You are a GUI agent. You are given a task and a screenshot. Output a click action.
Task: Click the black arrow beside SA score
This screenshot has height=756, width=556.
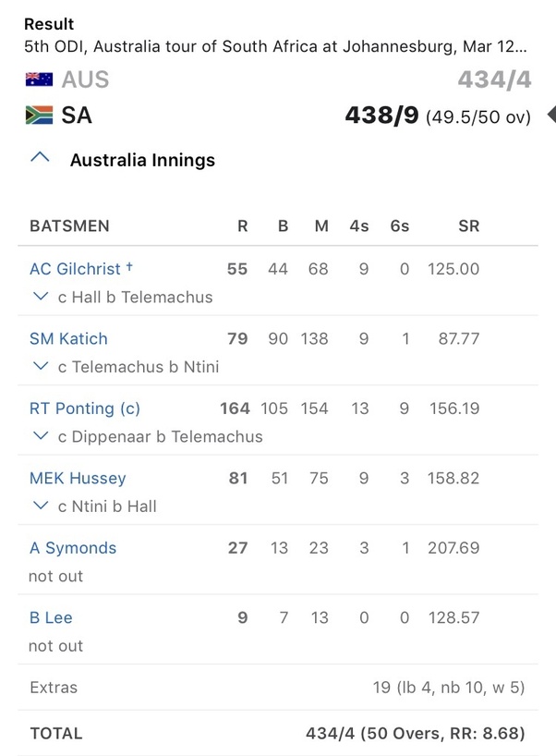pyautogui.click(x=550, y=116)
